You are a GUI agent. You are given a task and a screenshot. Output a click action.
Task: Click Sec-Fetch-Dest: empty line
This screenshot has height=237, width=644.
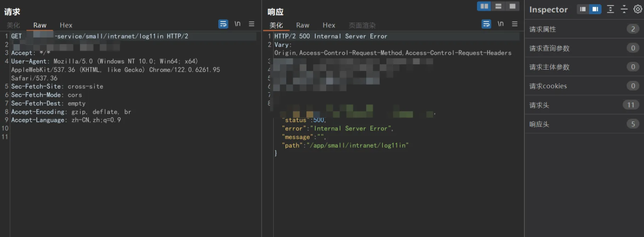pyautogui.click(x=48, y=104)
